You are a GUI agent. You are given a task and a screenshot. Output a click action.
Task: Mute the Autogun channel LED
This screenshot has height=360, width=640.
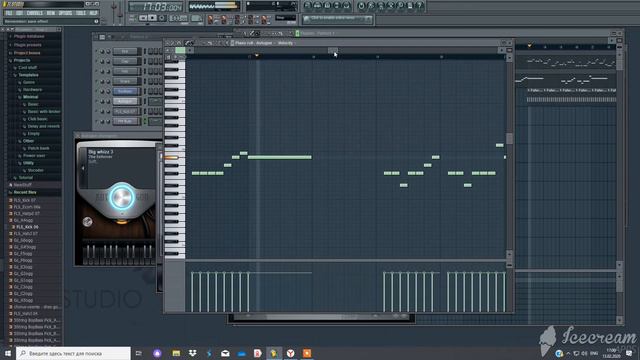tap(97, 101)
